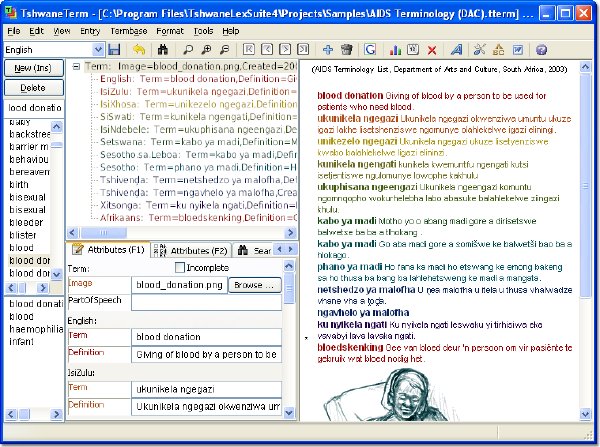Click the tools wrench icon in the toolbar
The height and width of the screenshot is (447, 600).
479,50
